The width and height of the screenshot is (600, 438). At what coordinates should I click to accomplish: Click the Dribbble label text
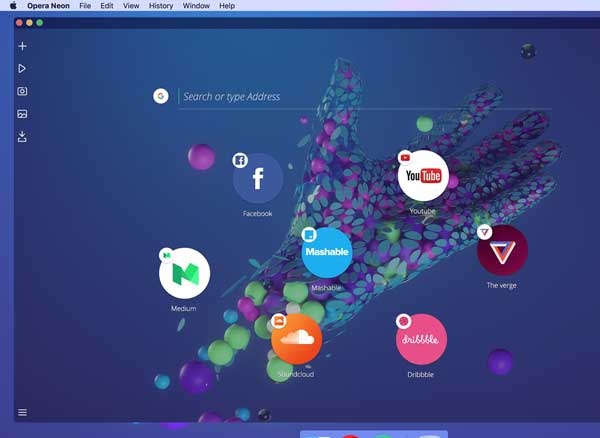421,374
